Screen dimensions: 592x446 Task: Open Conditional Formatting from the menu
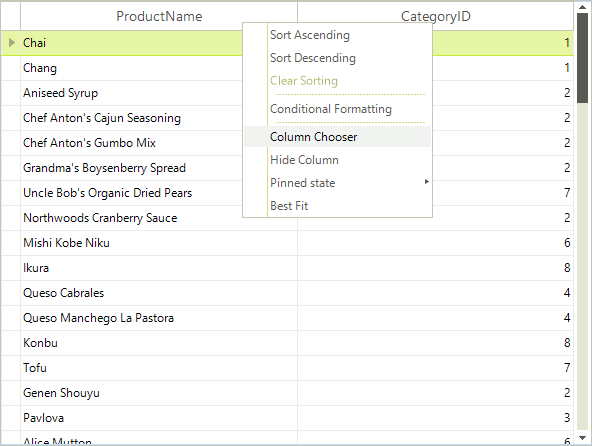[337, 109]
